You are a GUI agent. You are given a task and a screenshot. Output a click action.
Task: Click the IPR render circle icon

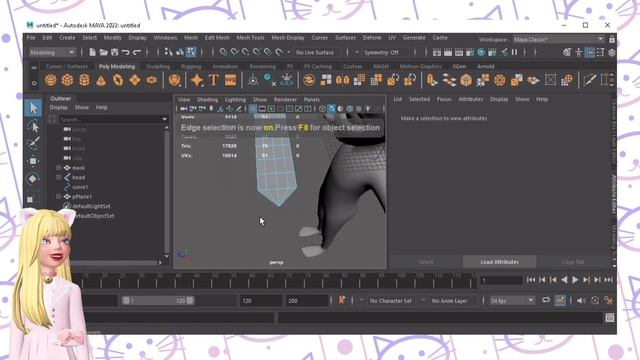(481, 52)
